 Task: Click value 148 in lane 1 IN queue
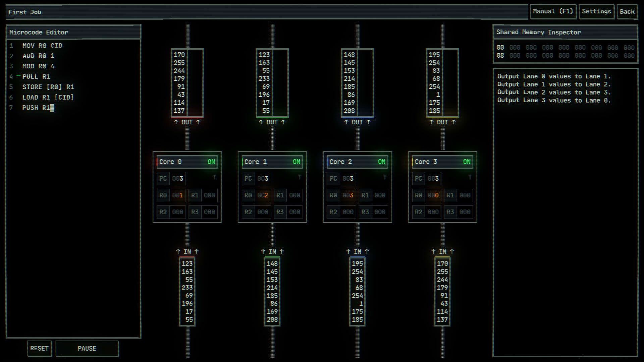coord(272,264)
